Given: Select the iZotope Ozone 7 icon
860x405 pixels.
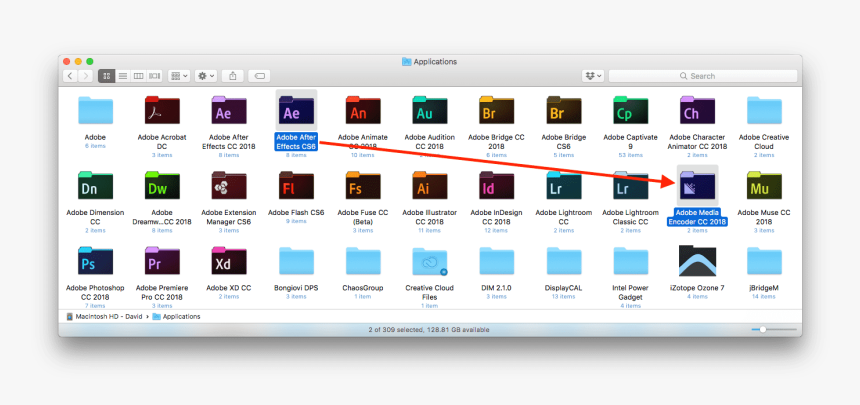Looking at the screenshot, I should coord(698,261).
